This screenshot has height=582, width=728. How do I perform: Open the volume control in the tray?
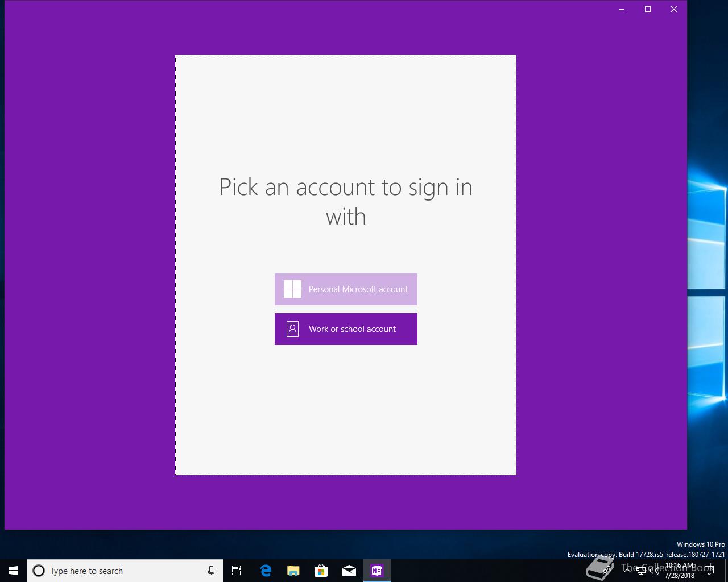654,571
